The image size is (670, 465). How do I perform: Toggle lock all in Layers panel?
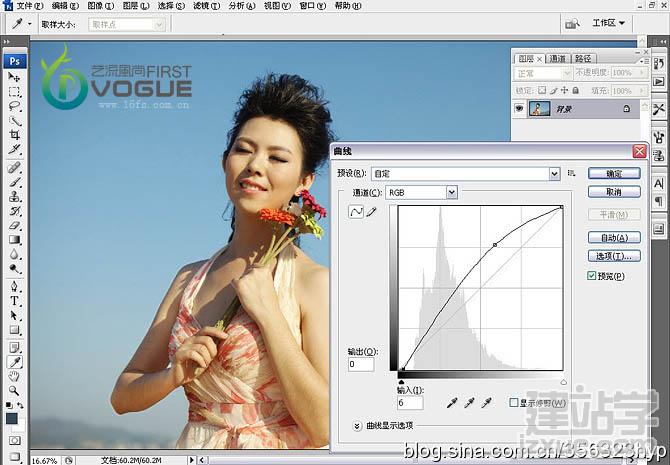(x=576, y=90)
